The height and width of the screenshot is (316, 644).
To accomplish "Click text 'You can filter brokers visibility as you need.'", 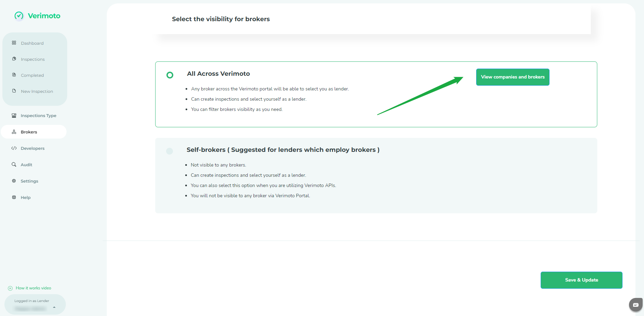I will click(x=237, y=110).
